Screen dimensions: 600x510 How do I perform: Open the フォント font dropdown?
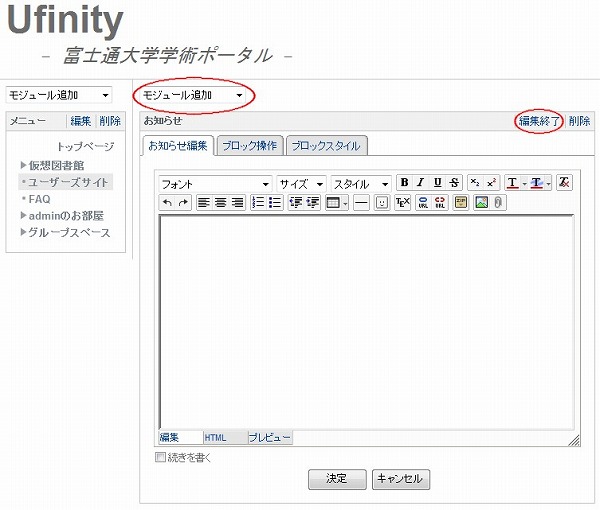(215, 184)
